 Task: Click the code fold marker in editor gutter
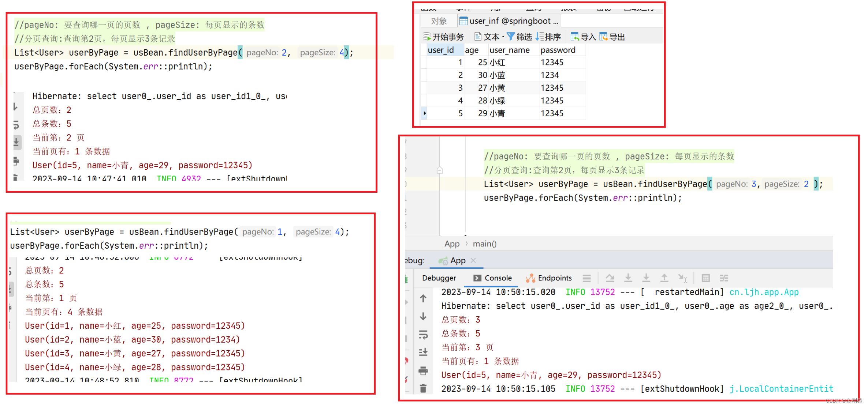click(x=440, y=170)
